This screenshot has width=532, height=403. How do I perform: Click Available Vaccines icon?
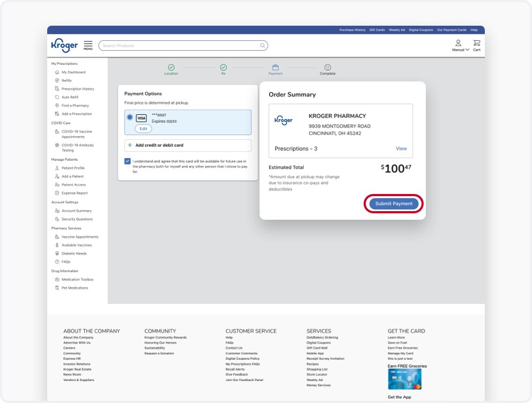(x=57, y=245)
